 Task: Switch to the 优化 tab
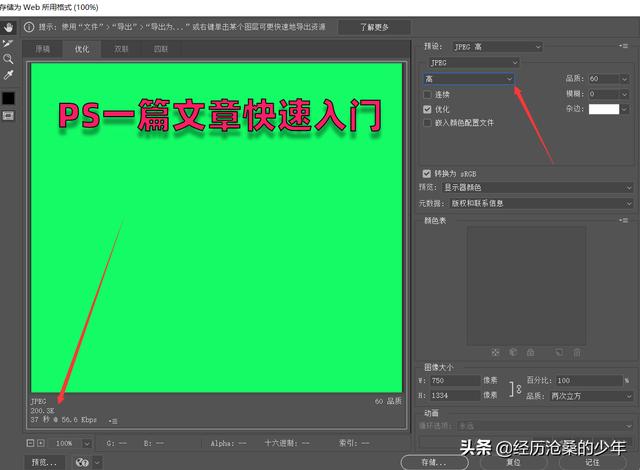[82, 49]
